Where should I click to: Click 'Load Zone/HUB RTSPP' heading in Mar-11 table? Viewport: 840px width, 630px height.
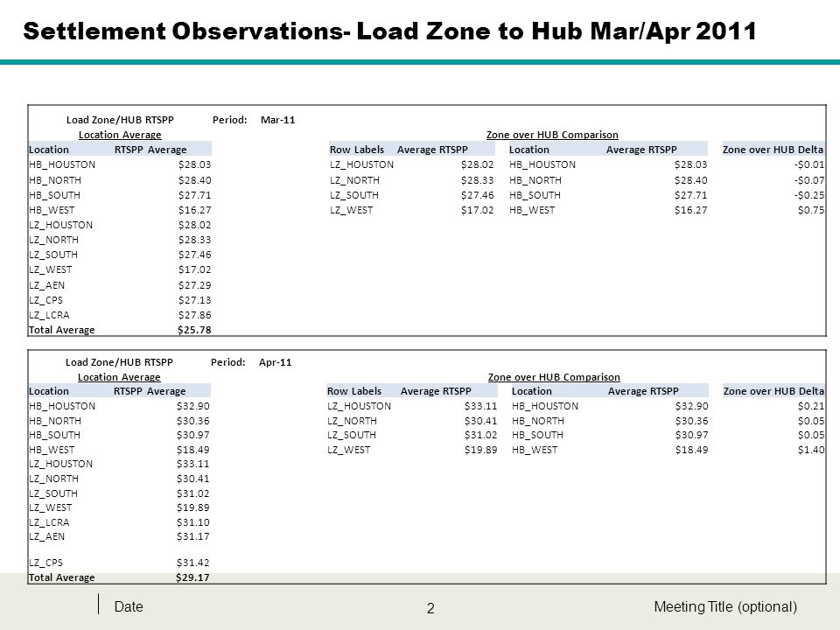coord(120,120)
